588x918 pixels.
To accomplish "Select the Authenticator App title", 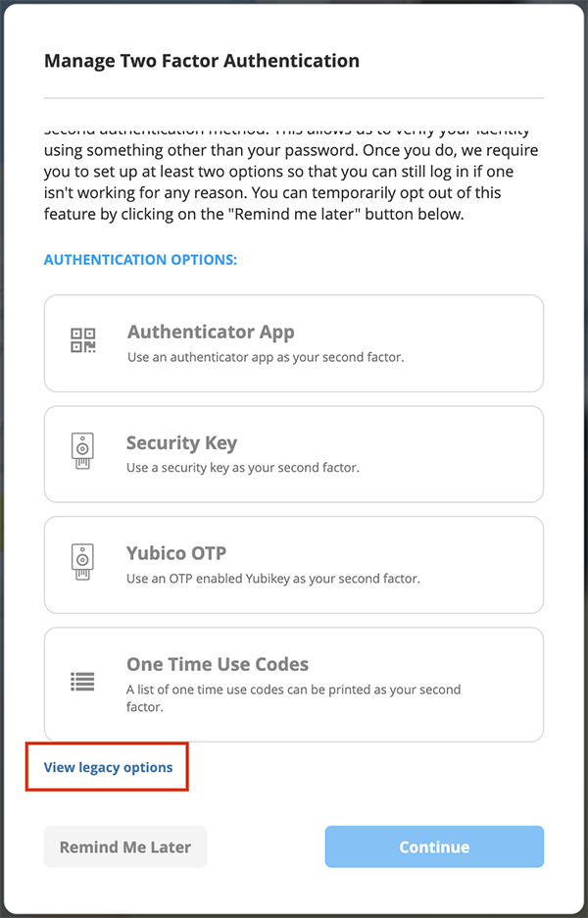I will (211, 332).
